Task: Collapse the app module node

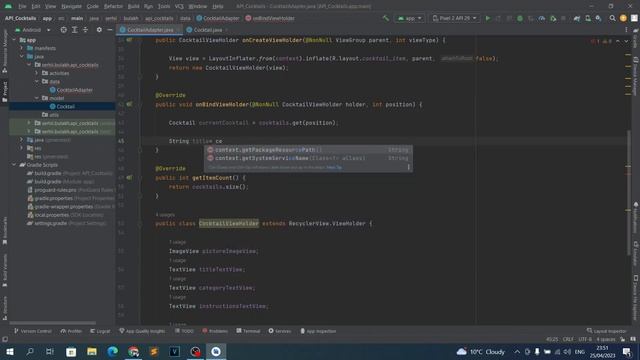Action: tap(14, 40)
